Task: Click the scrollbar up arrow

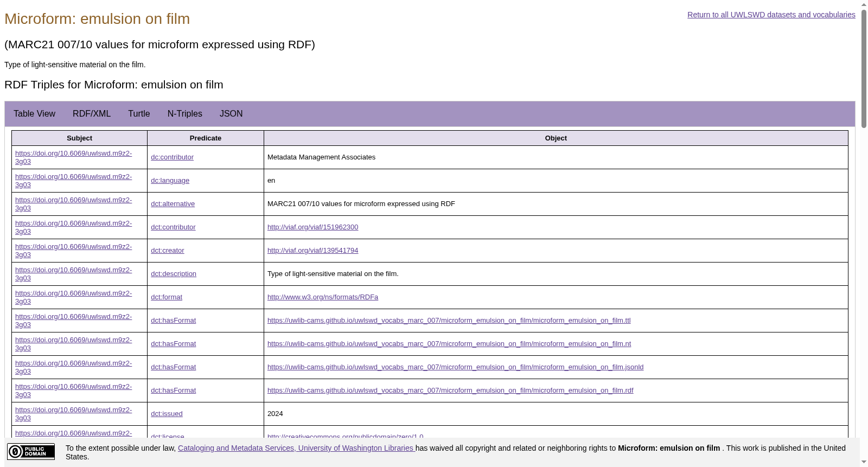Action: point(864,4)
